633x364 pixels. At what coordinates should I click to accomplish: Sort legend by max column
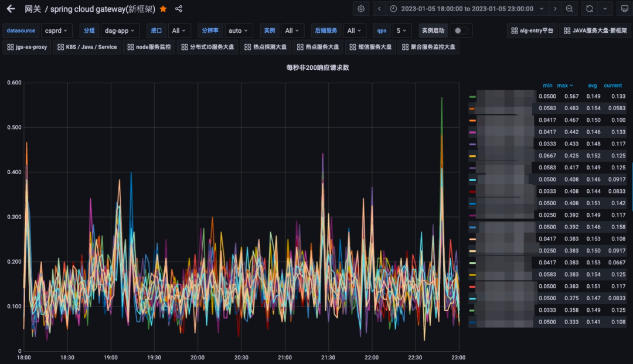point(565,86)
